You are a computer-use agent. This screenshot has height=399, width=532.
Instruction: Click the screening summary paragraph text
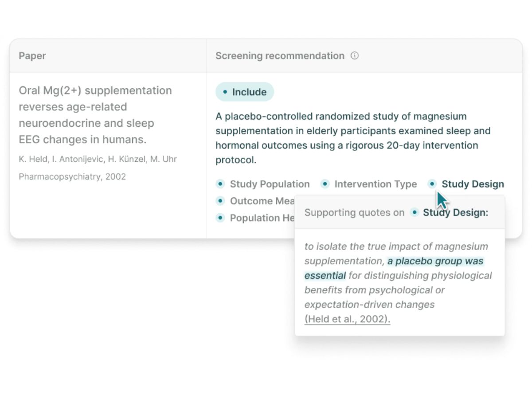click(x=353, y=138)
